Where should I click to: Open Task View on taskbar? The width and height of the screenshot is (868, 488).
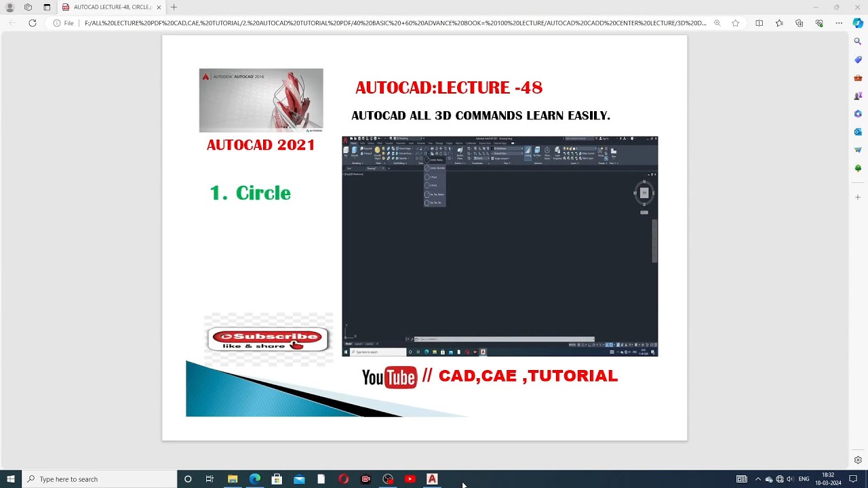click(x=210, y=479)
